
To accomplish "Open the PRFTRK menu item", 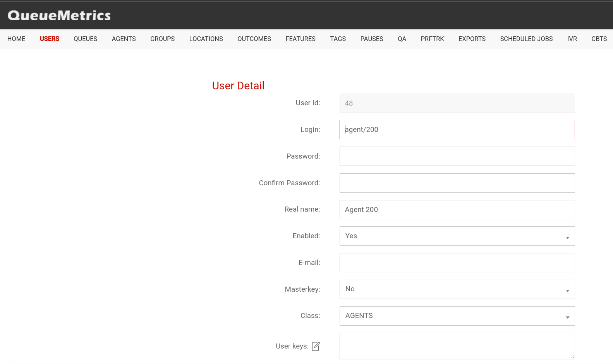I will [x=433, y=39].
